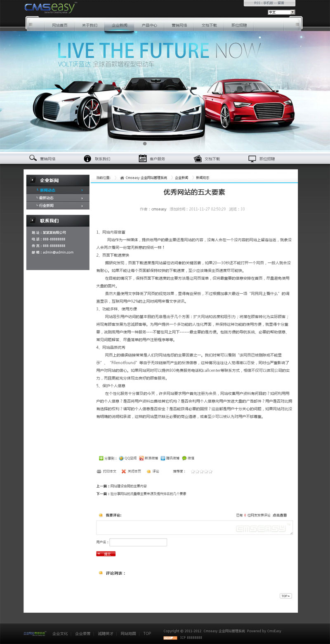Share the article to QQ空间
This screenshot has width=330, height=644.
121,458
